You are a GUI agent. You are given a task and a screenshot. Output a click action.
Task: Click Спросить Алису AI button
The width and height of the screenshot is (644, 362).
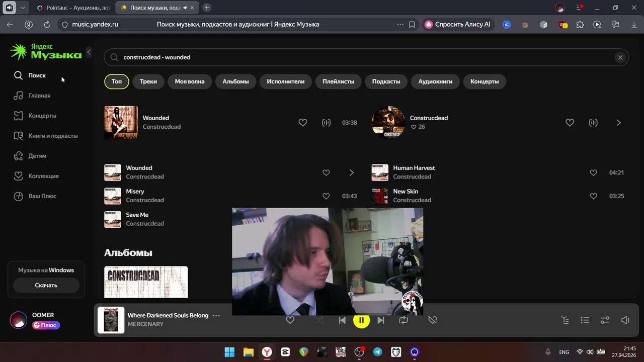(x=458, y=24)
